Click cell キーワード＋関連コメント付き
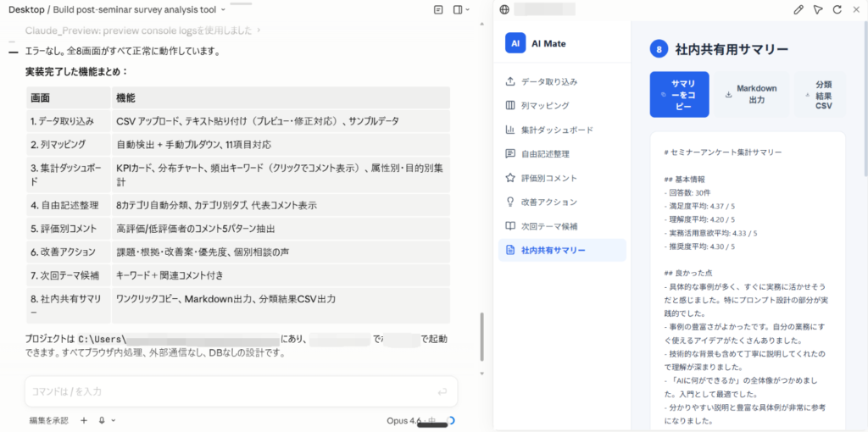Screen dimensions: 868x432 coord(281,275)
